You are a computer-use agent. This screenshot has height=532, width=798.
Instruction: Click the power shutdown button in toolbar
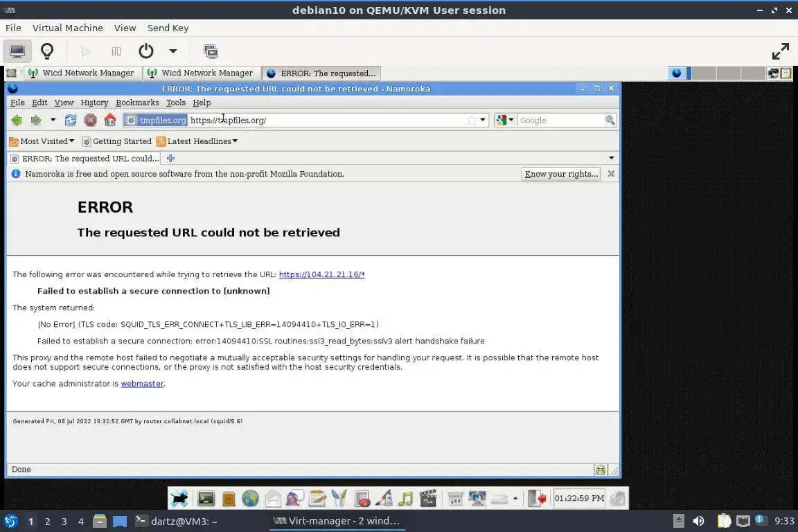coord(146,51)
